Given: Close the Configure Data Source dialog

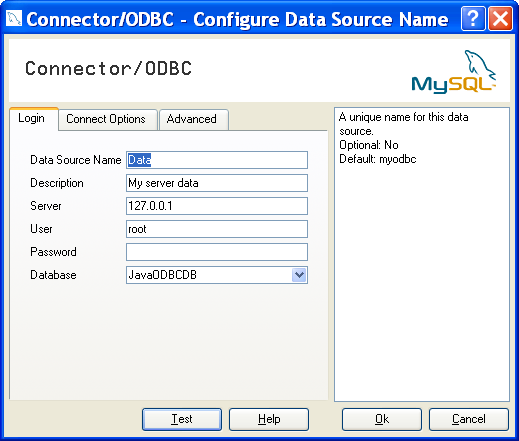Looking at the screenshot, I should [x=500, y=19].
